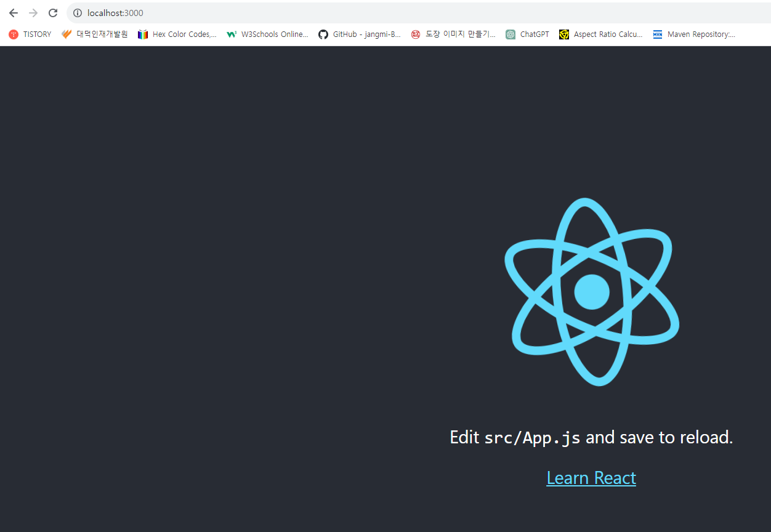This screenshot has height=532, width=771.
Task: Open the Maven Repository bookmark
Action: click(x=695, y=34)
